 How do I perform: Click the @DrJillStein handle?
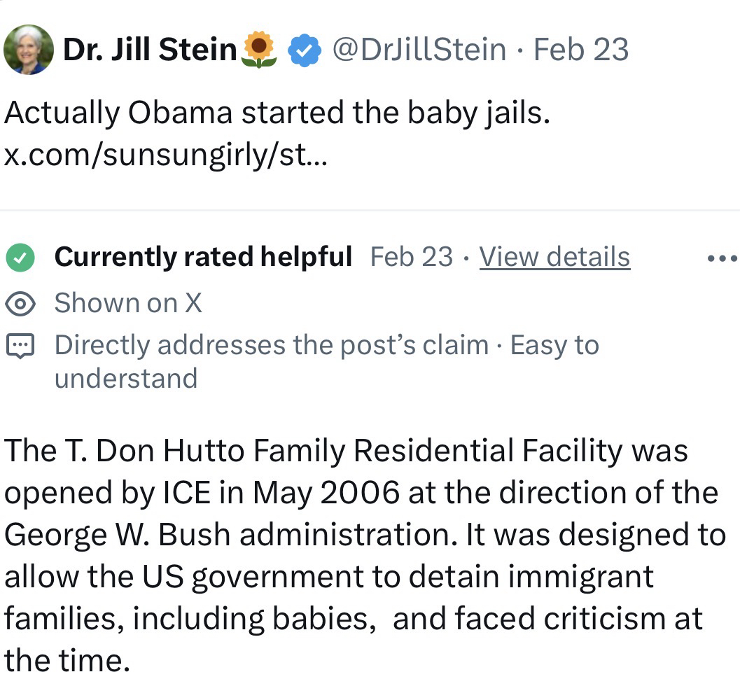pyautogui.click(x=419, y=50)
